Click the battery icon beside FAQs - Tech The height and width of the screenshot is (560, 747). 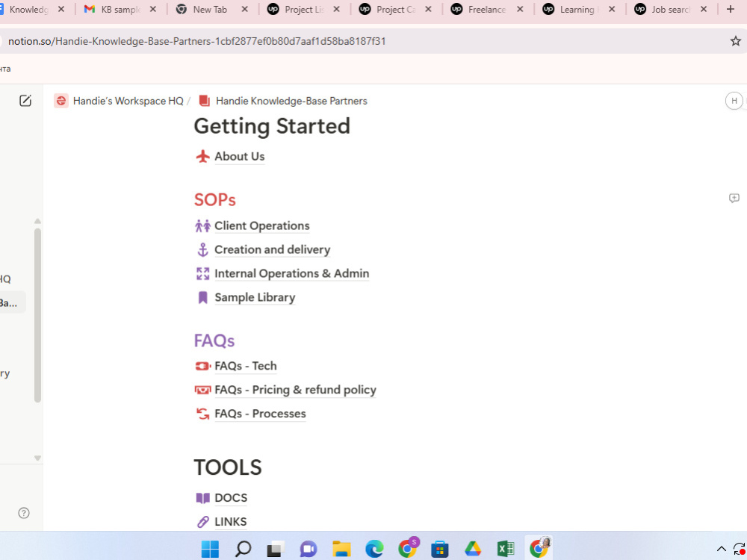202,366
